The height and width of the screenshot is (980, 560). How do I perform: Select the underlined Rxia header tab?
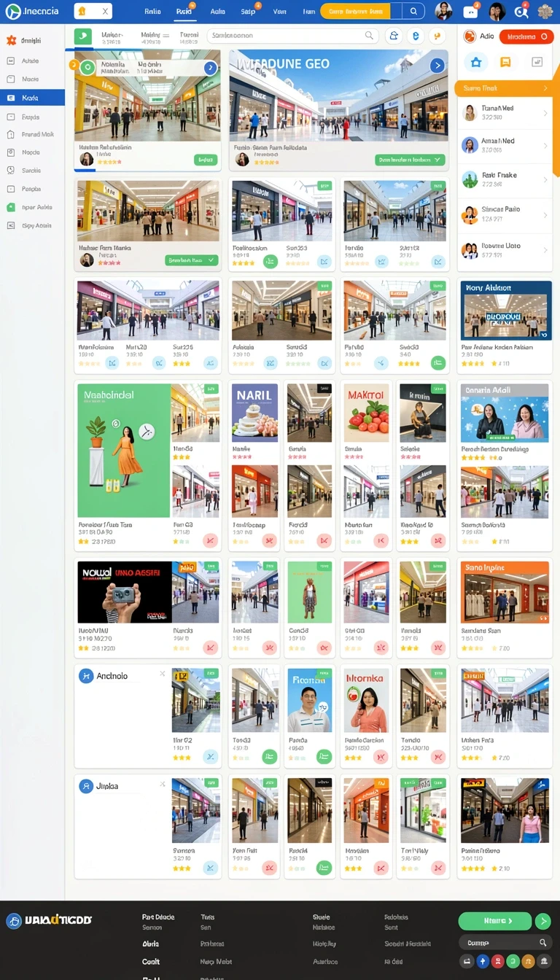tap(184, 12)
